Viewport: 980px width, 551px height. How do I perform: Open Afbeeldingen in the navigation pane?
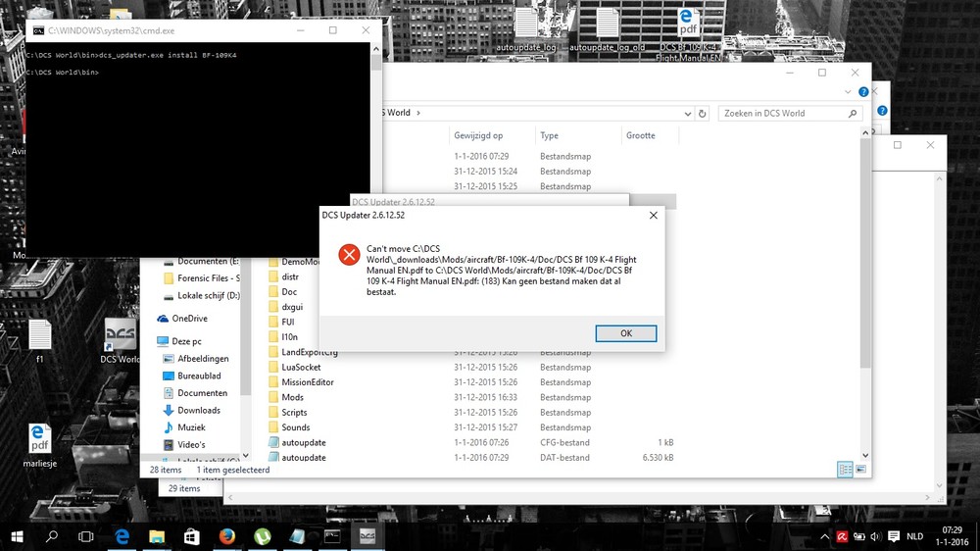pyautogui.click(x=196, y=359)
